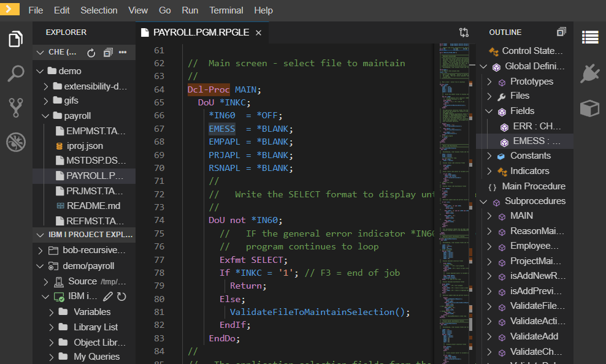Collapse Fields in the outline
Screen dimensions: 606x364
(x=489, y=111)
